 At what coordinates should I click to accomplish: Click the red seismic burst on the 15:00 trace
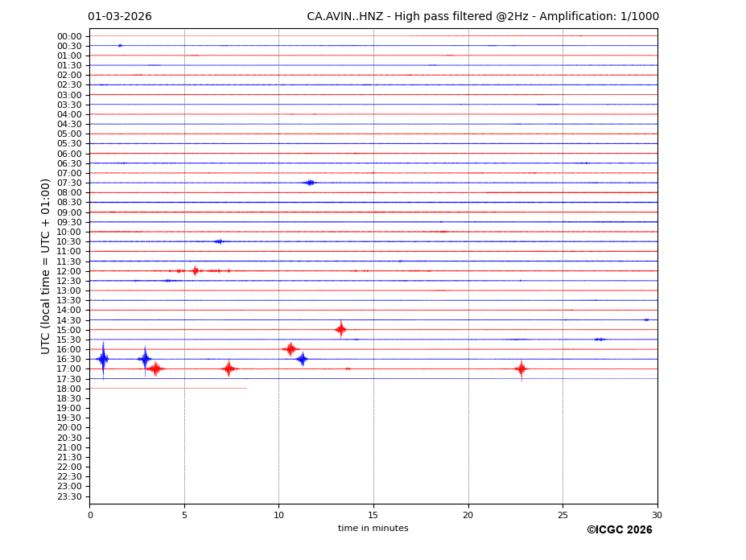(340, 329)
